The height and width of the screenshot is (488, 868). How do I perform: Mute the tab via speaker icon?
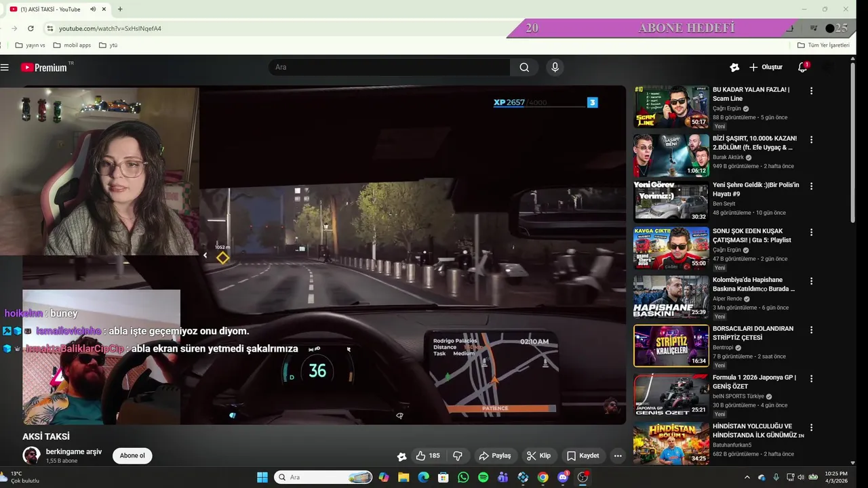click(x=93, y=9)
